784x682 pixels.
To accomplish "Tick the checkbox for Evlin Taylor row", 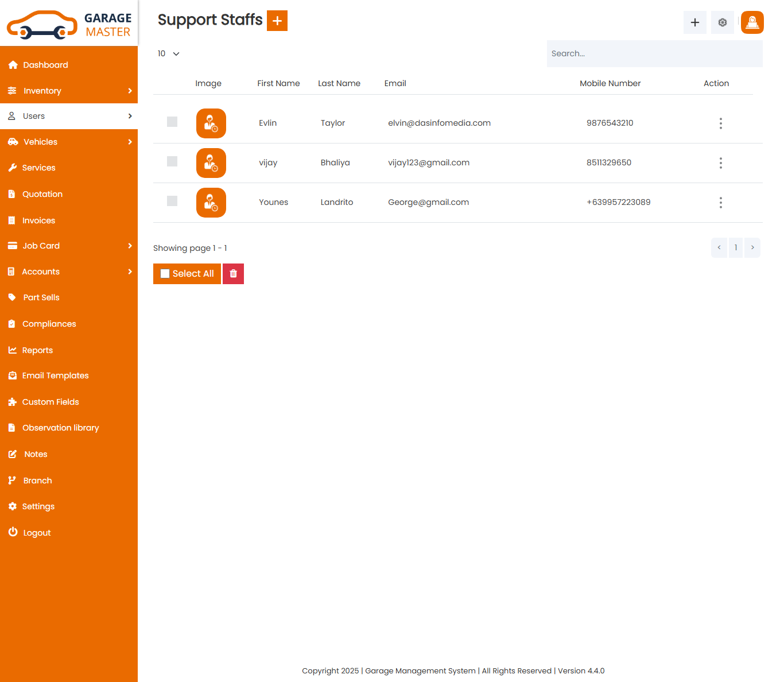I will coord(172,122).
